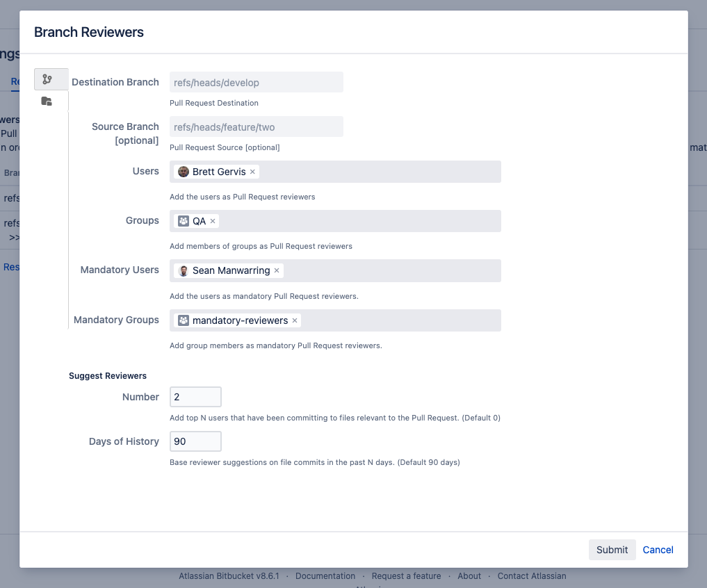The width and height of the screenshot is (707, 588).
Task: Edit the Days of History field
Action: pyautogui.click(x=195, y=441)
